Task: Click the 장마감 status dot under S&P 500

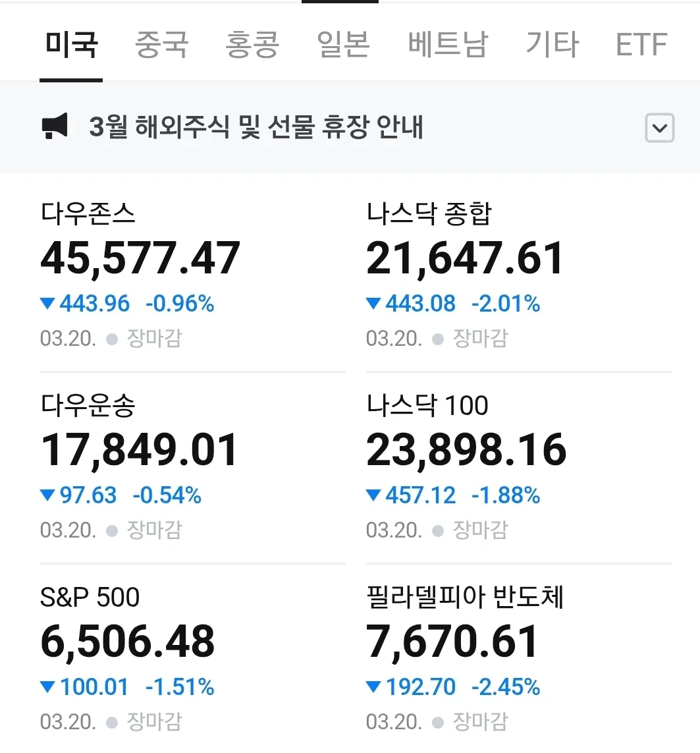Action: [112, 723]
